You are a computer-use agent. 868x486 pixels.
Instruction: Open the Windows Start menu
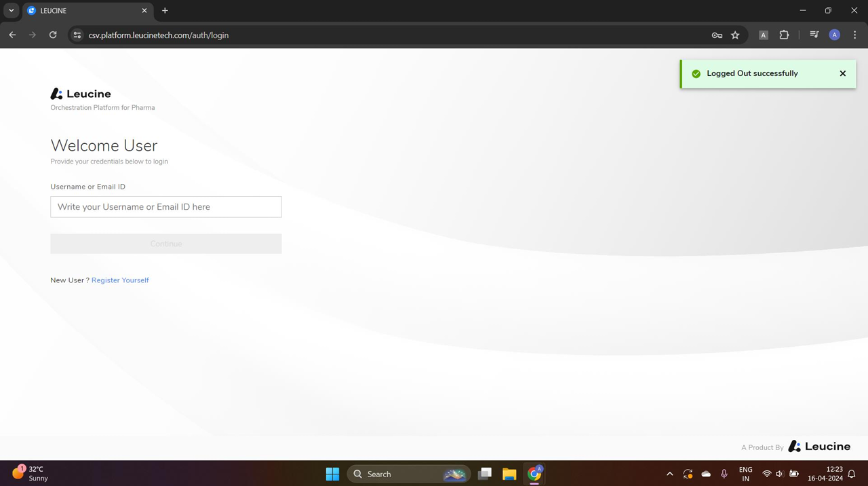coord(332,474)
